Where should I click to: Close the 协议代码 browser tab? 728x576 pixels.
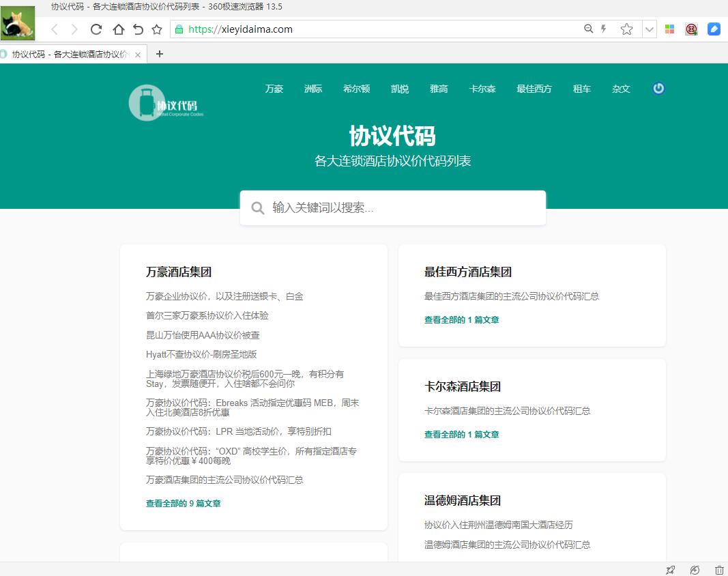click(x=138, y=55)
